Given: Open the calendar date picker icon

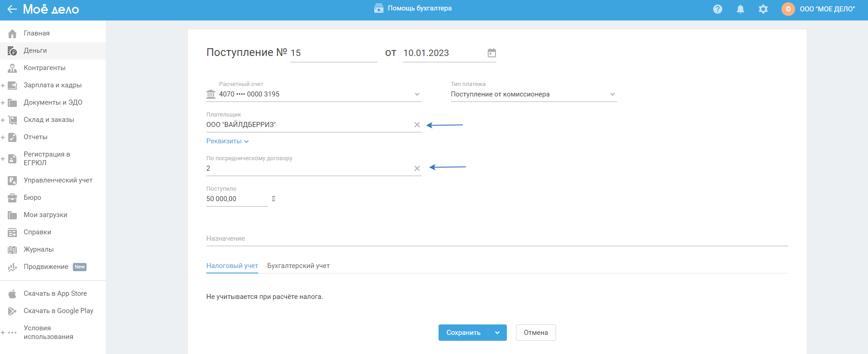Looking at the screenshot, I should (492, 53).
